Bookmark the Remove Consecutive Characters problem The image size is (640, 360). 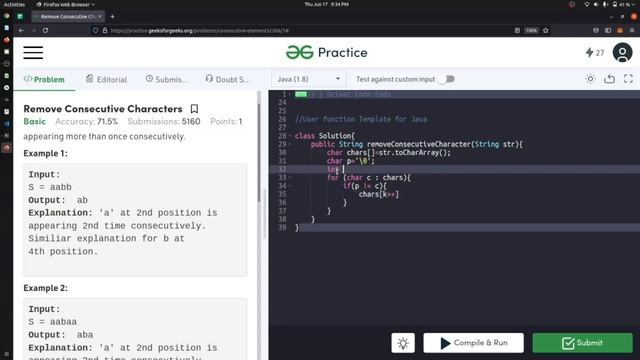(x=194, y=109)
